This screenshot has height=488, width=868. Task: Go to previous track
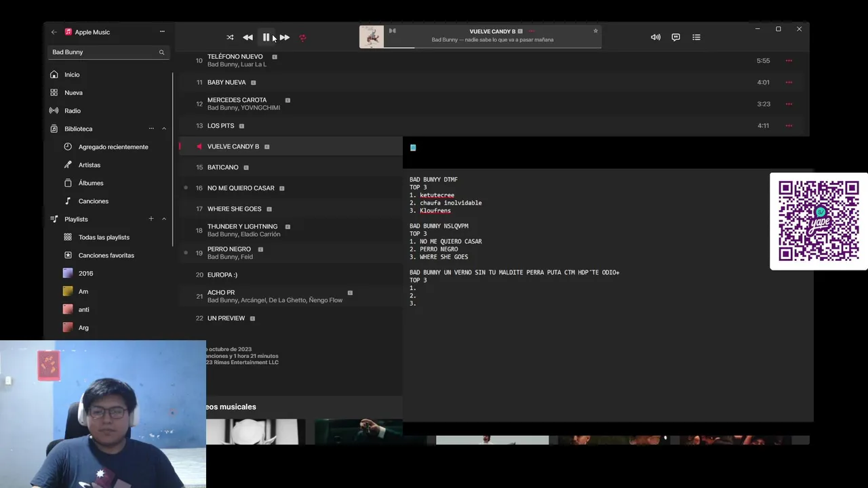[x=248, y=37]
